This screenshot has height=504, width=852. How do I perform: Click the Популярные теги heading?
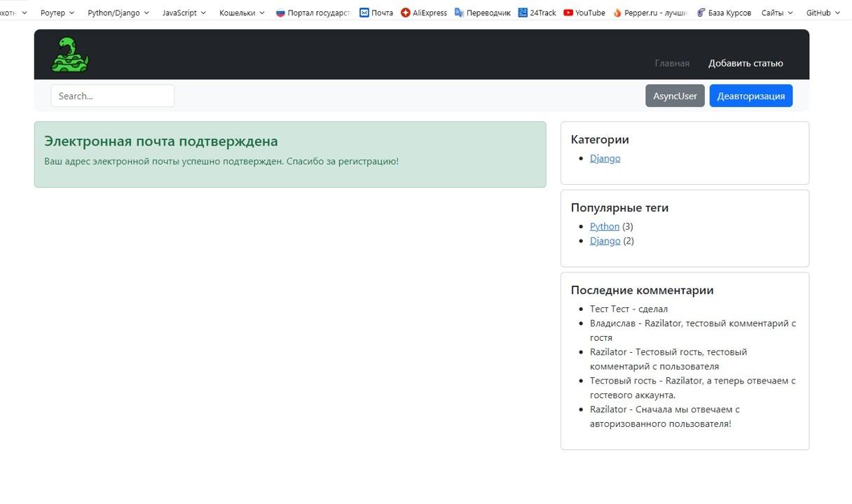point(620,208)
